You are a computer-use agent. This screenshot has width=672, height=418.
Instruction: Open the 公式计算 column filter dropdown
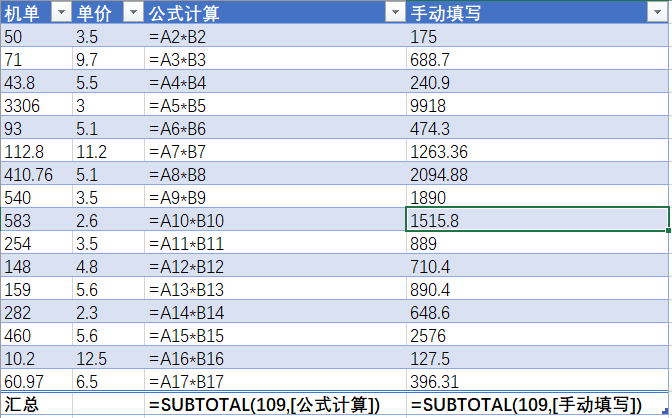pyautogui.click(x=395, y=12)
